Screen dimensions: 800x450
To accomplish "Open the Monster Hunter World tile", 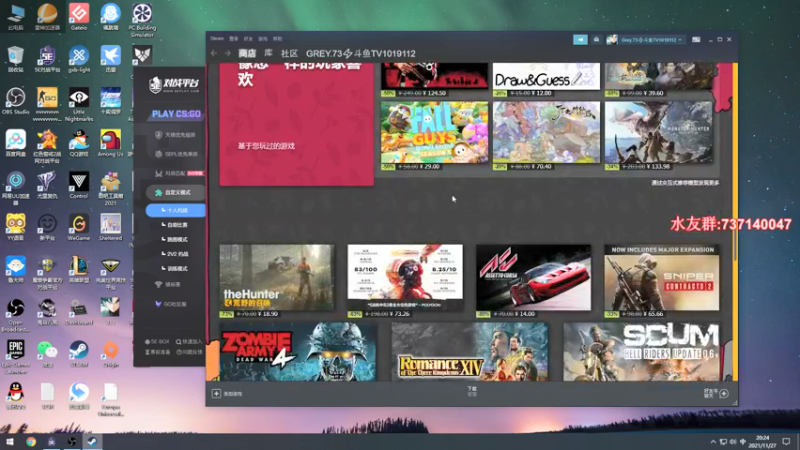I will [x=659, y=133].
